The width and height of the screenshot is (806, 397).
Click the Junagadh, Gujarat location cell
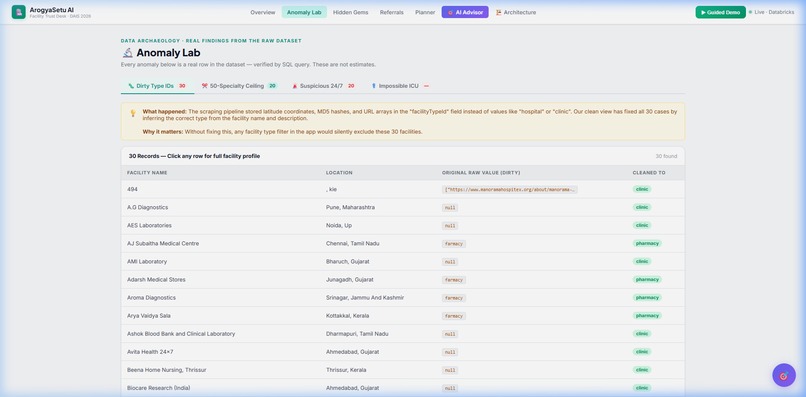point(350,279)
